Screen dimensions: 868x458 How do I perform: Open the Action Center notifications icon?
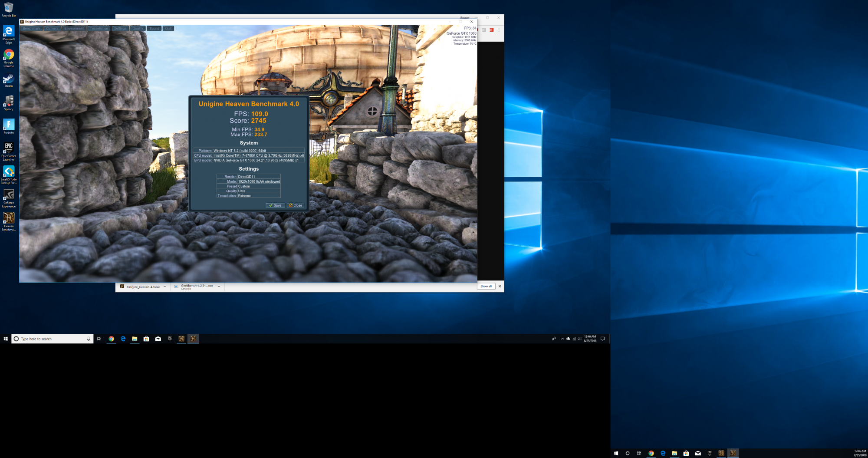pos(602,339)
